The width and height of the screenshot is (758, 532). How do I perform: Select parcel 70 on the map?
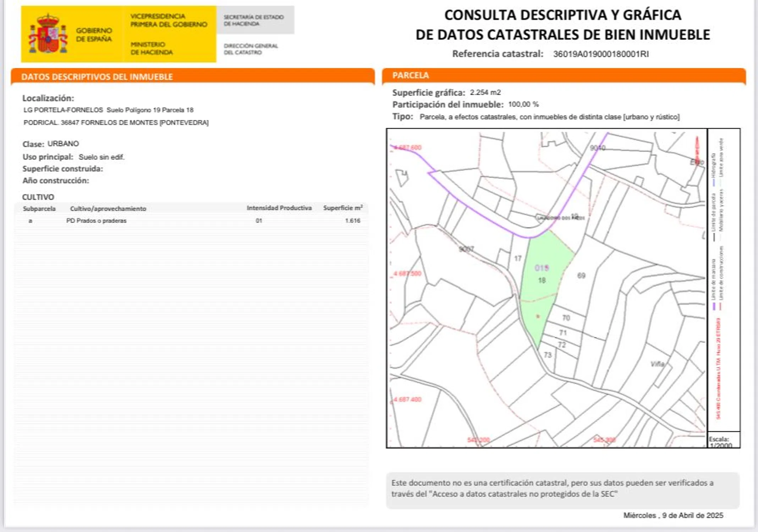pos(566,318)
